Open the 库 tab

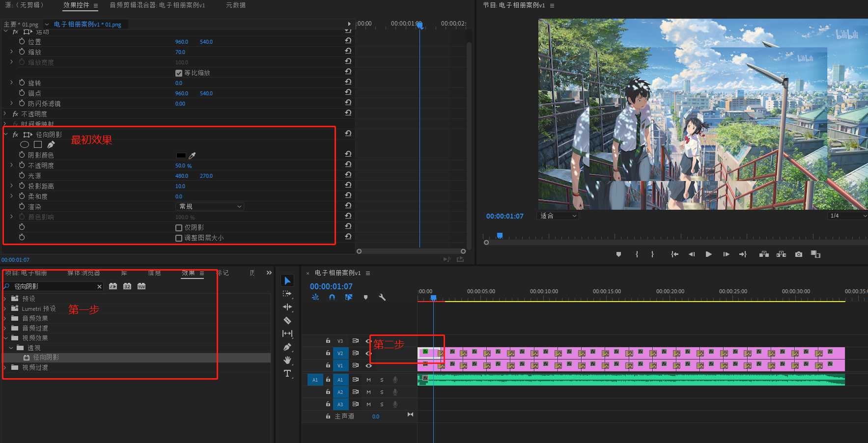pos(124,273)
